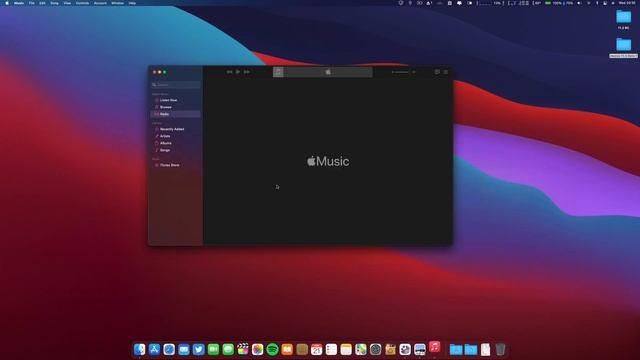Open Songs in the library sidebar
The height and width of the screenshot is (360, 640).
(176, 150)
